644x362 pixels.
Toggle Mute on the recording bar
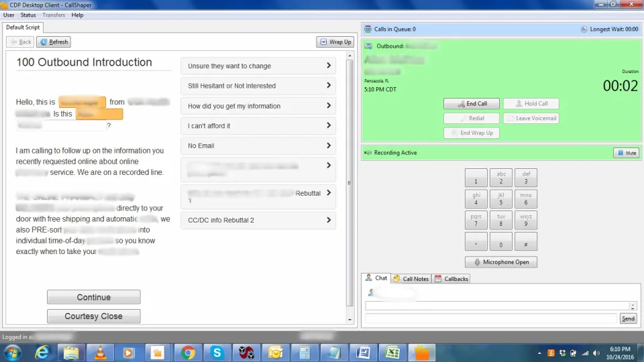pos(627,153)
